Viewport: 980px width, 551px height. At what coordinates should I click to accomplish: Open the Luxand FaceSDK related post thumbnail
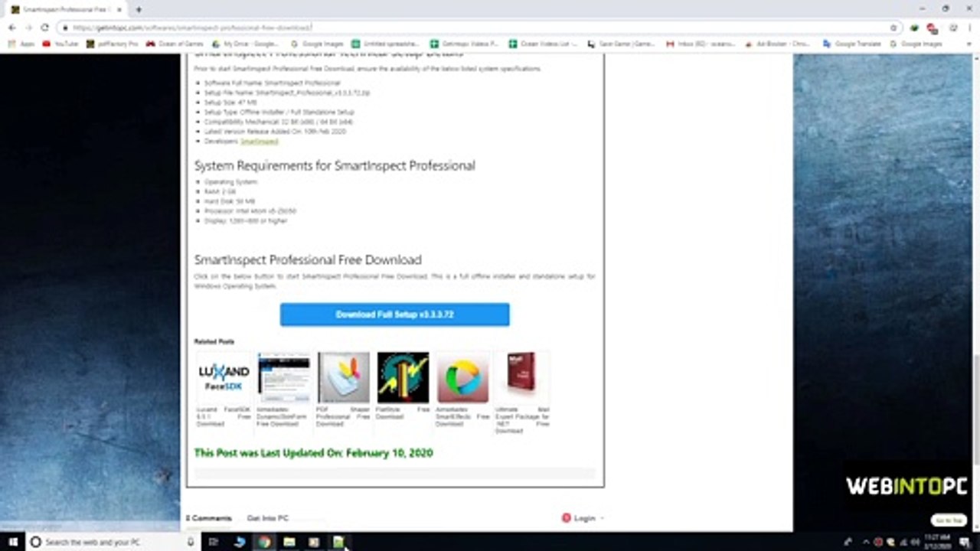(x=224, y=377)
